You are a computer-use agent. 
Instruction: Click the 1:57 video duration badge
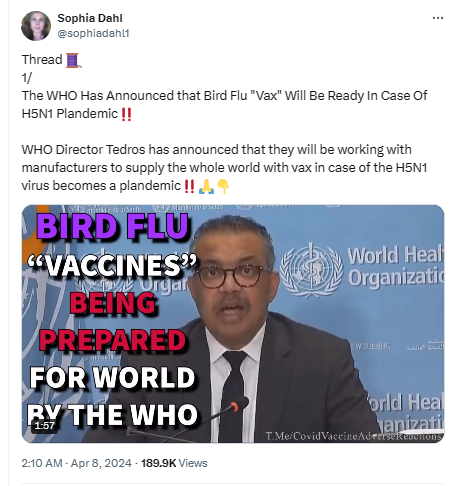pos(44,425)
